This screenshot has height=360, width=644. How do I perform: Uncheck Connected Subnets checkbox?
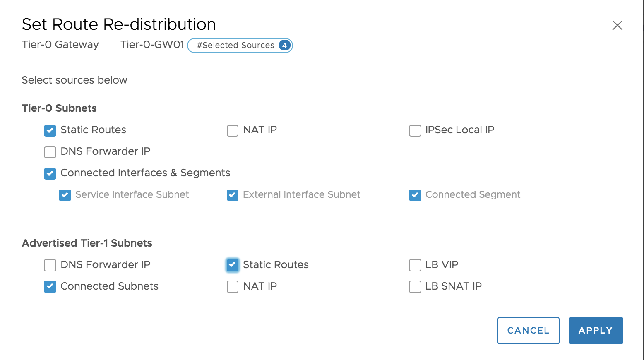coord(50,287)
